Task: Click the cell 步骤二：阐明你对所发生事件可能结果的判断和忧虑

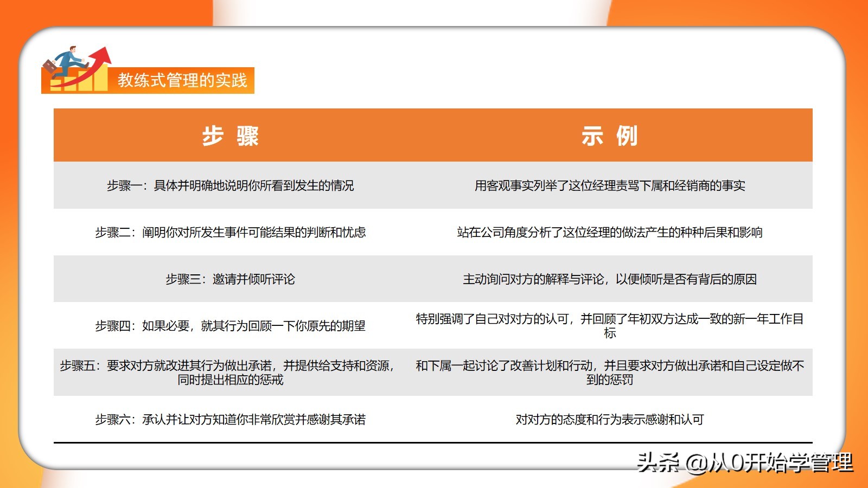Action: 231,232
